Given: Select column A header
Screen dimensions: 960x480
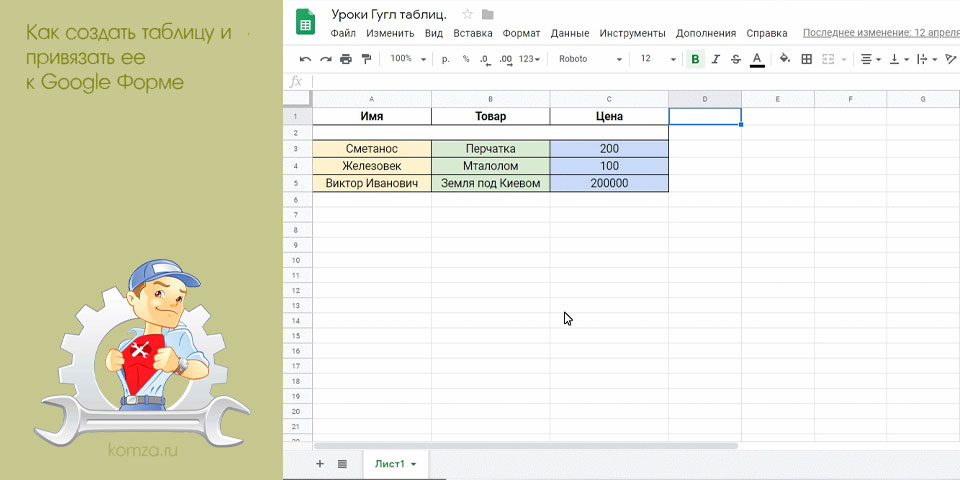Looking at the screenshot, I should coord(372,99).
